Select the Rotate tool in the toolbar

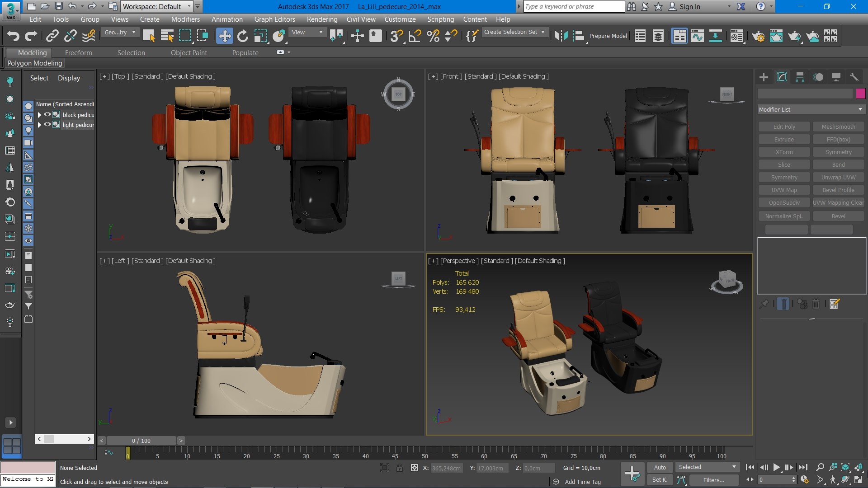coord(243,36)
